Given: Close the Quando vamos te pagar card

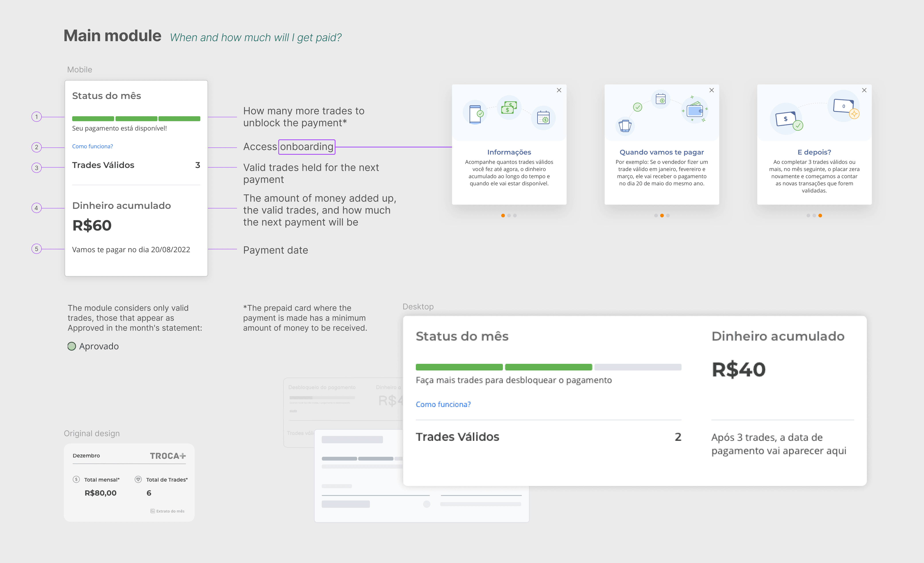Looking at the screenshot, I should click(x=711, y=90).
